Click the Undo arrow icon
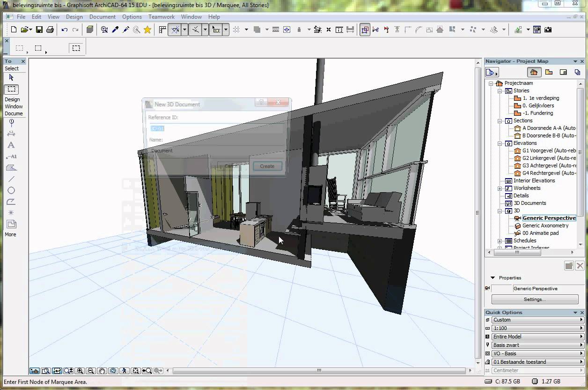 pyautogui.click(x=65, y=30)
